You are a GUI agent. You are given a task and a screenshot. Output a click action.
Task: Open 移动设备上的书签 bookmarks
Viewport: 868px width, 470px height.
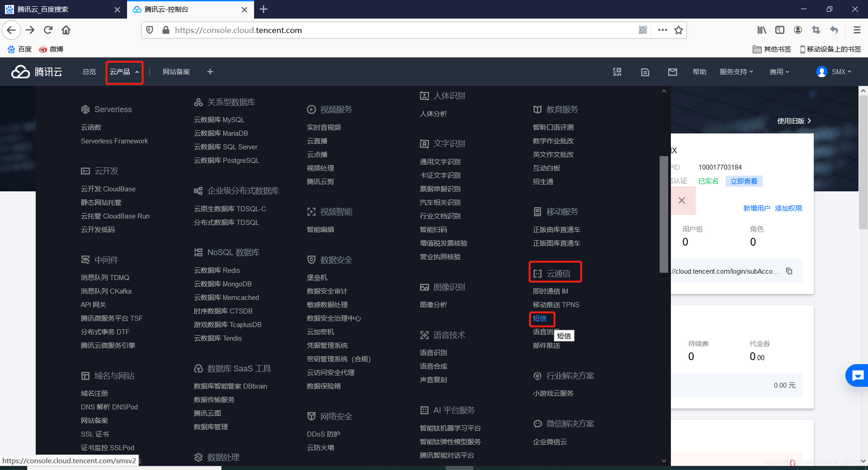coord(830,49)
